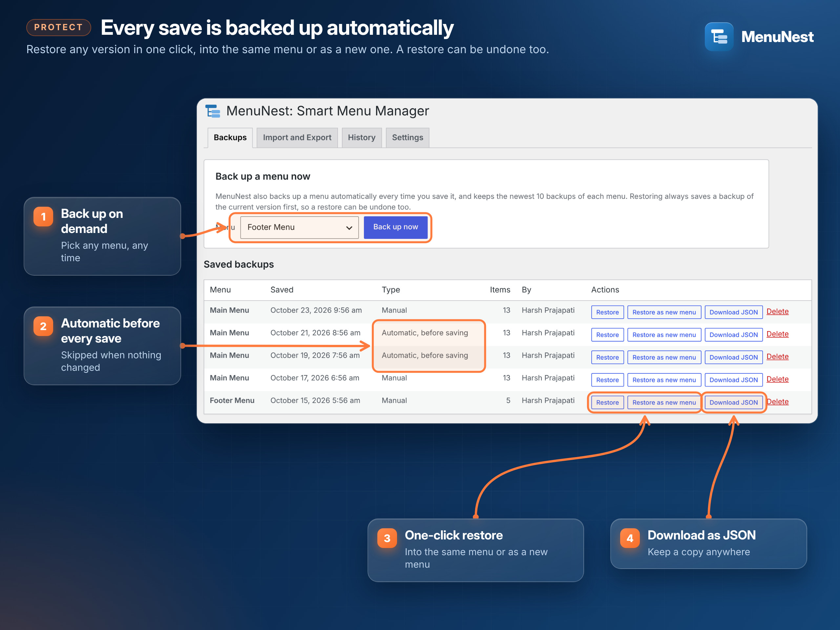The image size is (840, 630).
Task: Delete the October 19 backup
Action: 777,357
